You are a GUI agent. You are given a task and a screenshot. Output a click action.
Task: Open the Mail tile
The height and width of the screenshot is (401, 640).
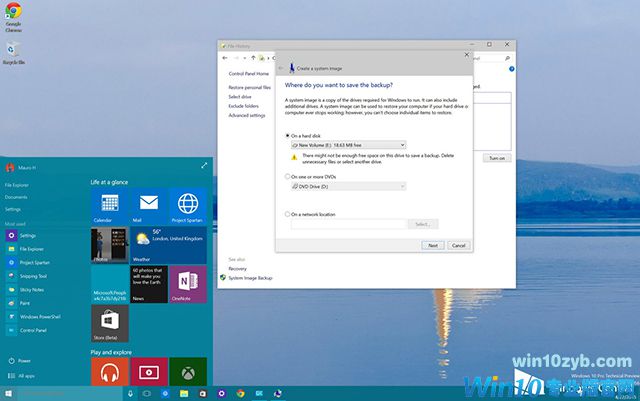[149, 206]
